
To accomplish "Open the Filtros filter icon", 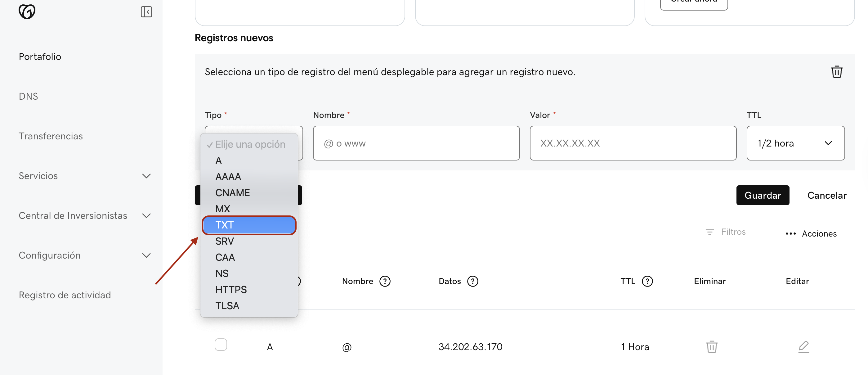I will [709, 232].
